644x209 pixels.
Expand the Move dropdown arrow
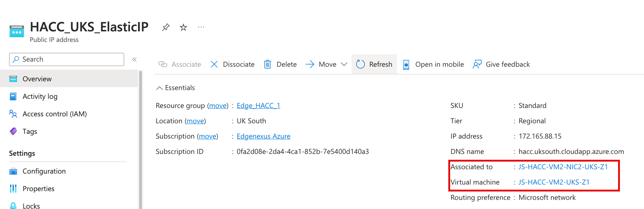coord(344,64)
